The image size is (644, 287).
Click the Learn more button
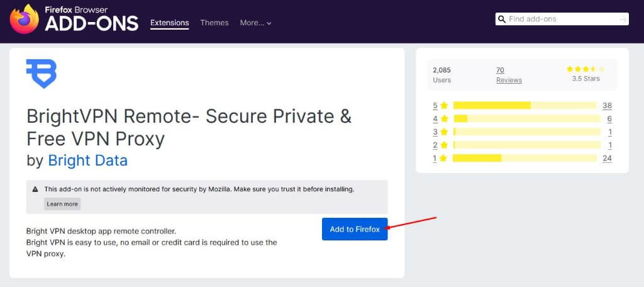pos(62,204)
